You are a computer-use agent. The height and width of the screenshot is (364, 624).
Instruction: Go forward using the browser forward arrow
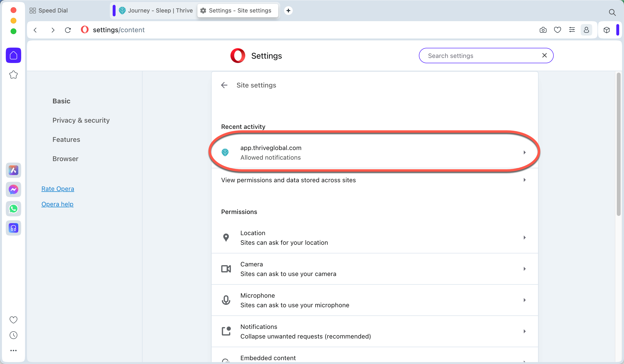tap(53, 30)
